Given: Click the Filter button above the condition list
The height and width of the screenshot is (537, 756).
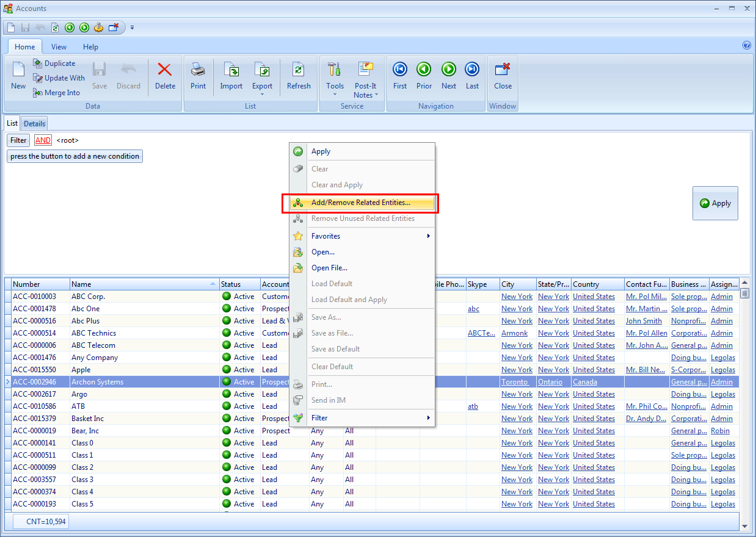Looking at the screenshot, I should click(x=18, y=140).
